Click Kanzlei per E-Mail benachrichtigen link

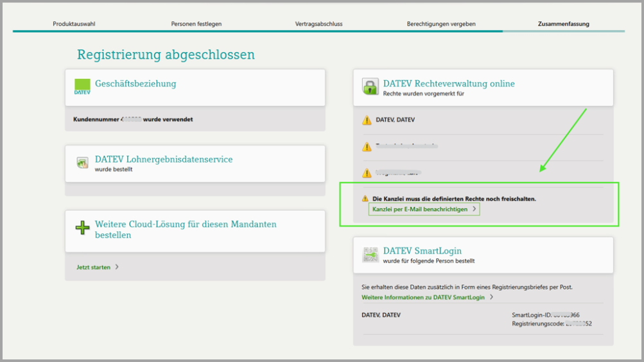click(x=420, y=209)
